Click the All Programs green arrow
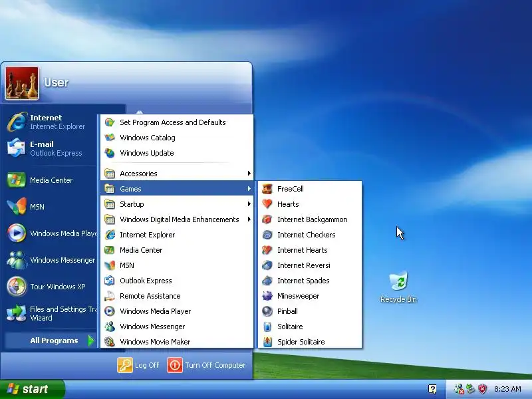Image resolution: width=532 pixels, height=399 pixels. [90, 340]
